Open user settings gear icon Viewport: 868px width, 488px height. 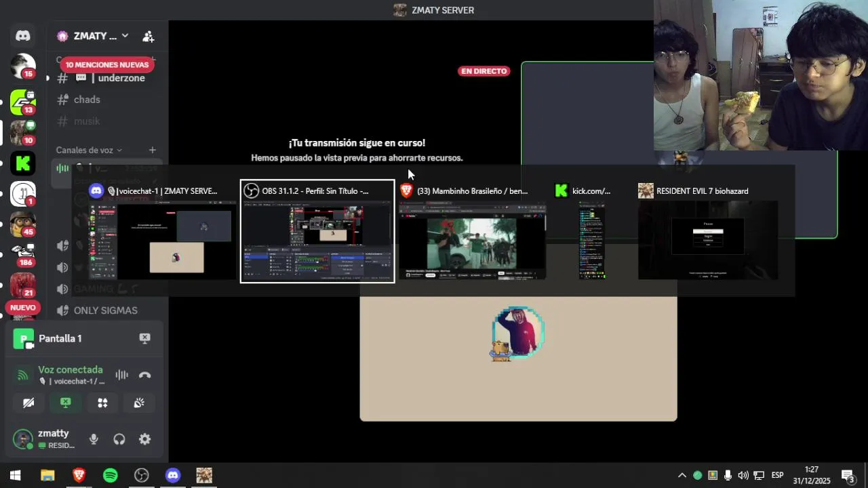click(x=144, y=439)
